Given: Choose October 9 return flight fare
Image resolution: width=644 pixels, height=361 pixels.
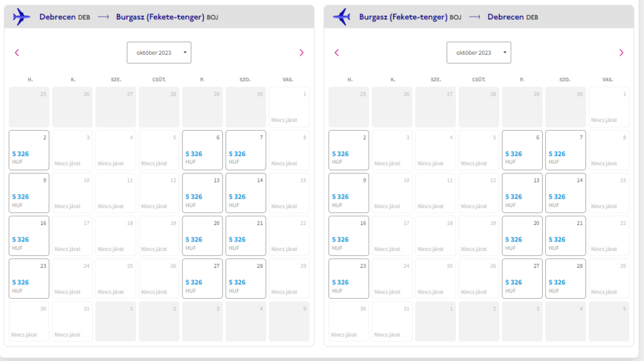Looking at the screenshot, I should coord(348,193).
